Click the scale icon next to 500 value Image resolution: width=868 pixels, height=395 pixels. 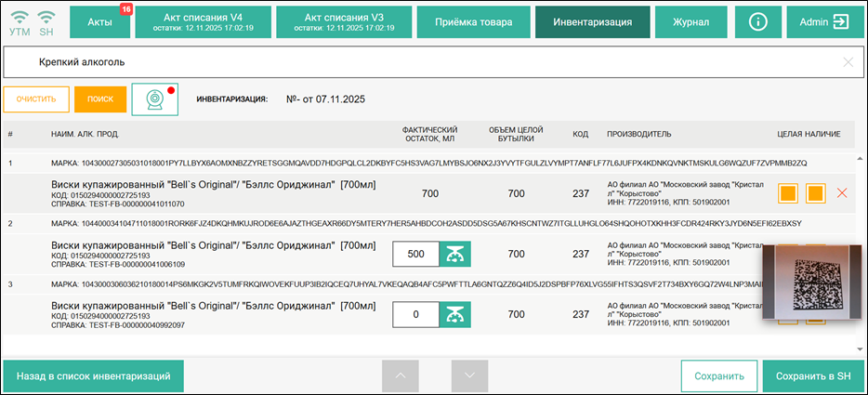pyautogui.click(x=454, y=254)
